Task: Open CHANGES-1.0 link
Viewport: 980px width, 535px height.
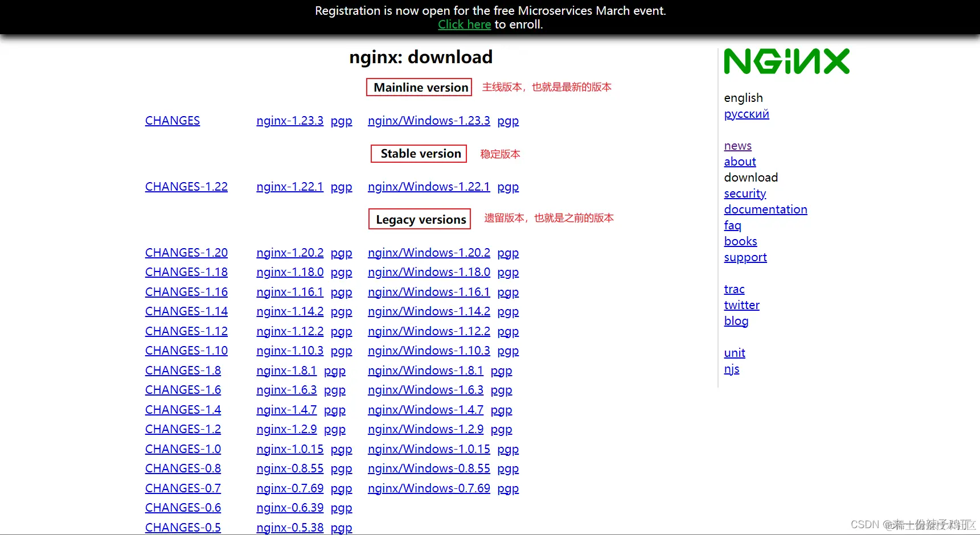Action: 183,449
